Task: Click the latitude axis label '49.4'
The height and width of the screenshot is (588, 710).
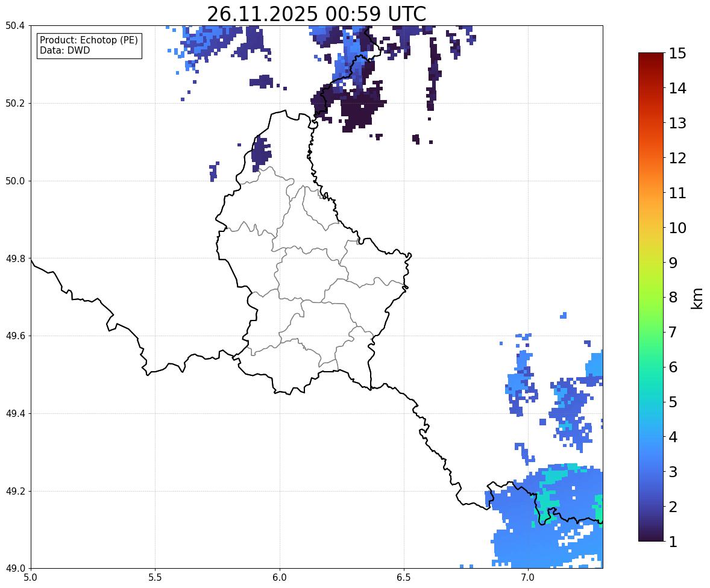Action: tap(15, 414)
